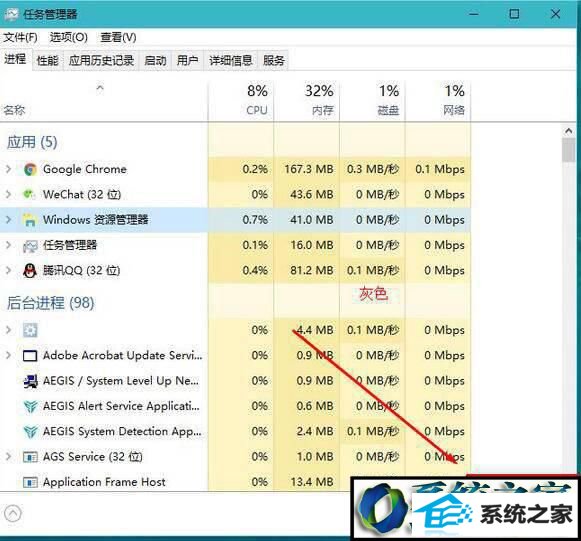Switch to the 启动 tab

(x=155, y=60)
